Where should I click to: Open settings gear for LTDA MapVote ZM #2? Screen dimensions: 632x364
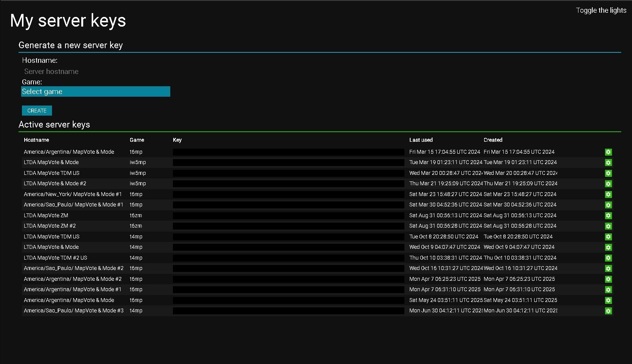tap(608, 226)
